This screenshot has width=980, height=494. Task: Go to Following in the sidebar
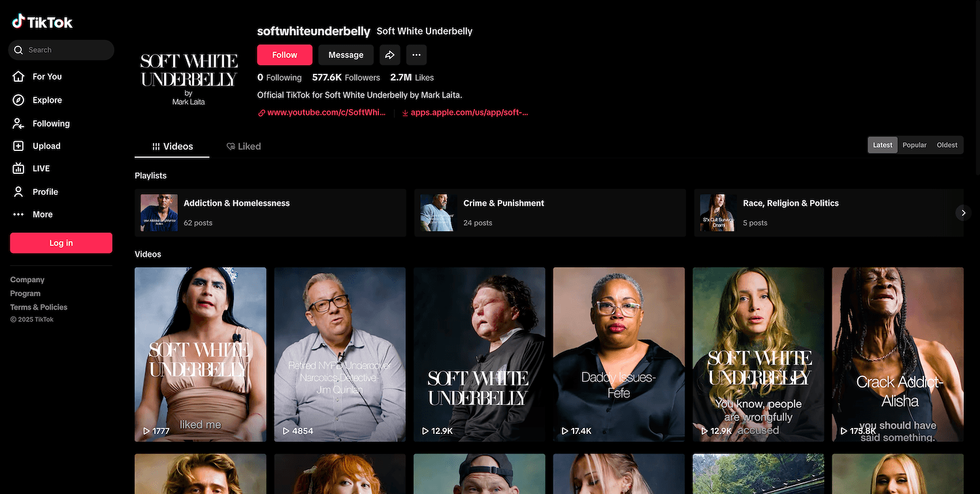point(51,124)
